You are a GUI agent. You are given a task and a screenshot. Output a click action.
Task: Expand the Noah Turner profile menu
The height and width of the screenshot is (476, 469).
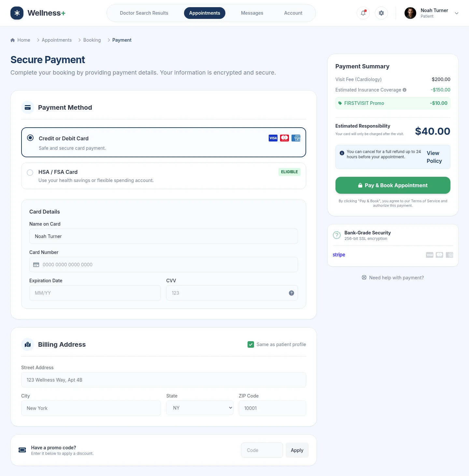point(456,13)
